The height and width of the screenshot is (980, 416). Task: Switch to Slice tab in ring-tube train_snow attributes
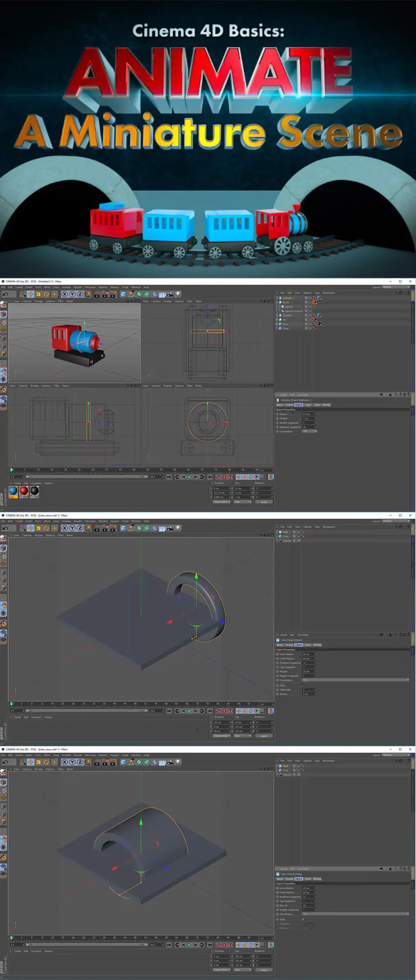(308, 645)
